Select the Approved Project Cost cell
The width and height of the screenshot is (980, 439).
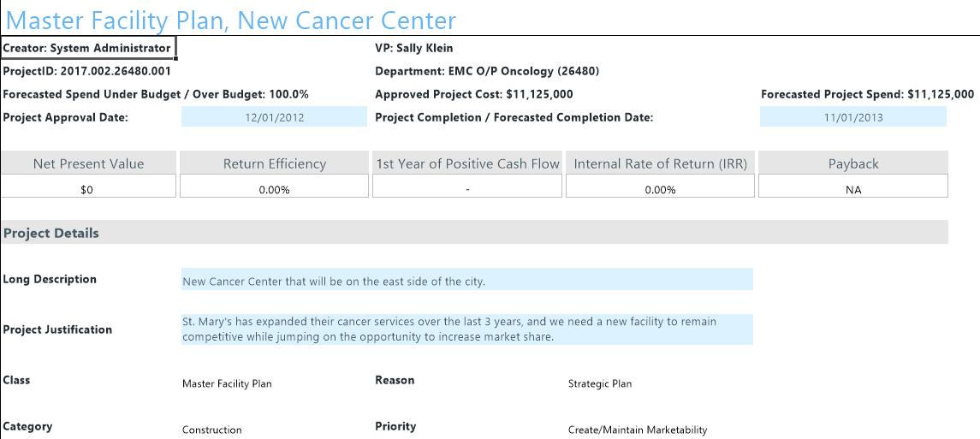click(x=474, y=94)
